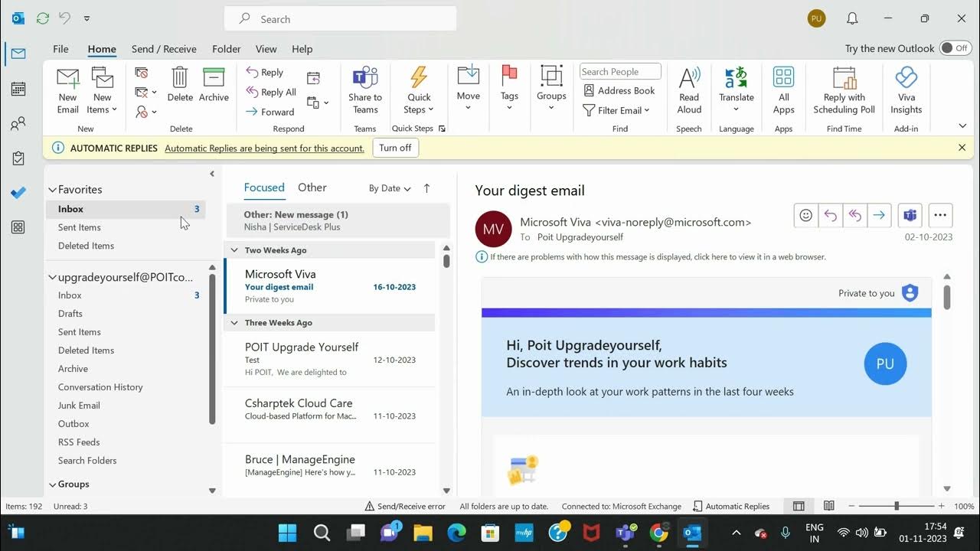980x551 pixels.
Task: Switch to the Focused inbox tab
Action: coord(264,187)
